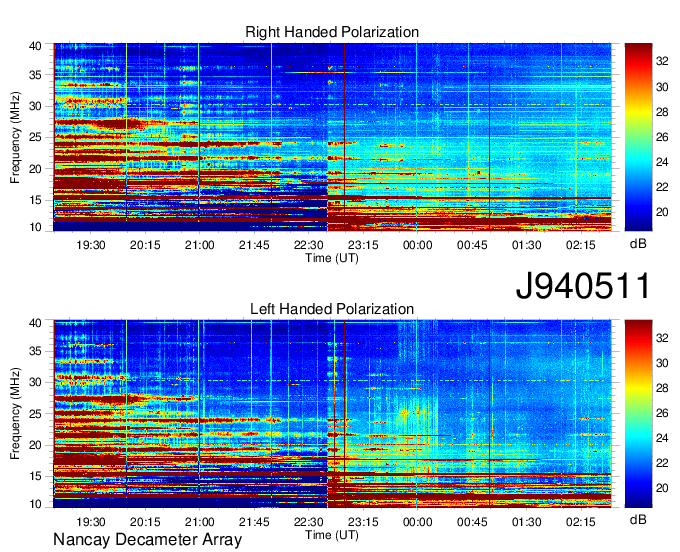The image size is (680, 552).
Task: Click the 21:45 tick under Left Handed plot
Action: tap(254, 522)
